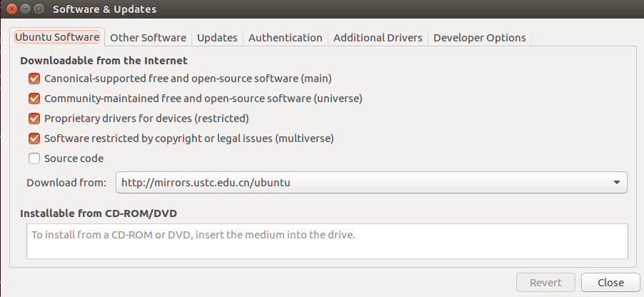
Task: Uncheck Canonical-supported software (main) checkbox
Action: pyautogui.click(x=34, y=78)
